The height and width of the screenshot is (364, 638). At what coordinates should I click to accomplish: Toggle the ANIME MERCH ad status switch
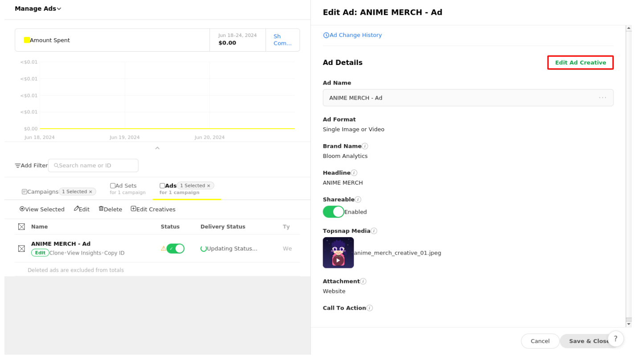[x=175, y=248]
